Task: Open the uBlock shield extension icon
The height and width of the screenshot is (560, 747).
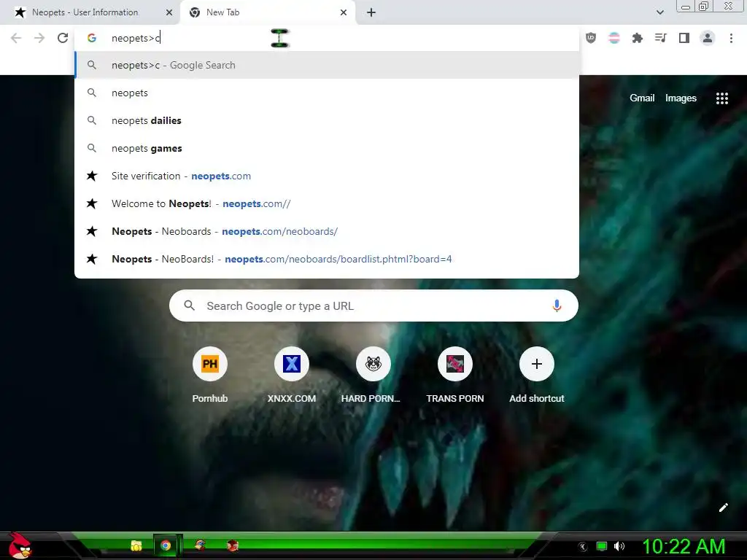Action: coord(591,38)
